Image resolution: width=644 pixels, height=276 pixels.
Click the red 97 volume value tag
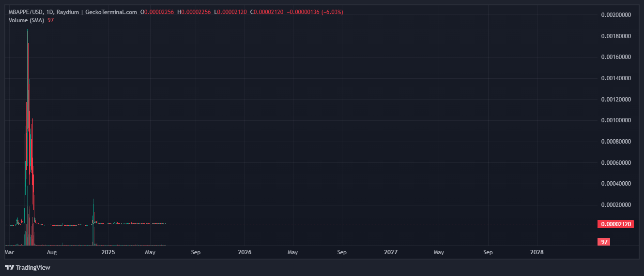(603, 242)
